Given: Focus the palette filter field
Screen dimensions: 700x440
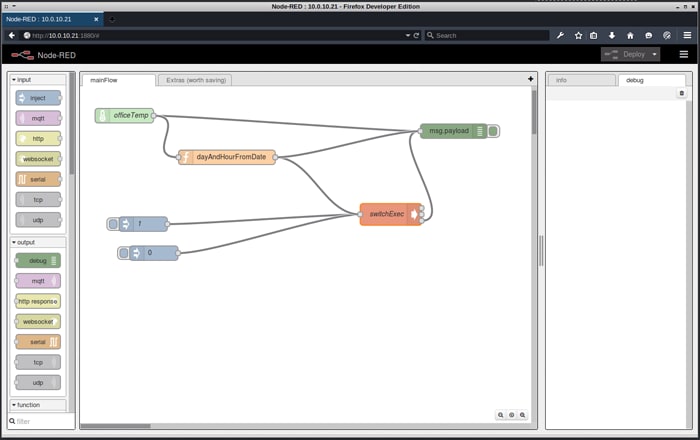Looking at the screenshot, I should (x=41, y=421).
